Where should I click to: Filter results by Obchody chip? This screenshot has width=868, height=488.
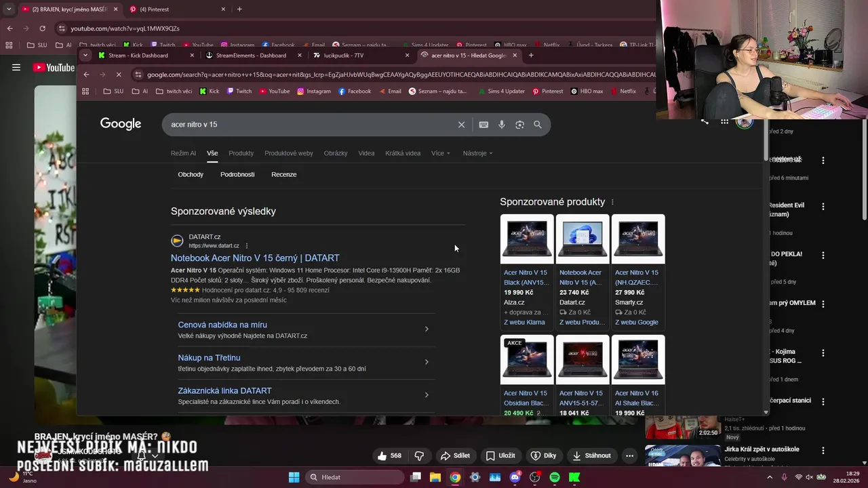[x=191, y=174]
